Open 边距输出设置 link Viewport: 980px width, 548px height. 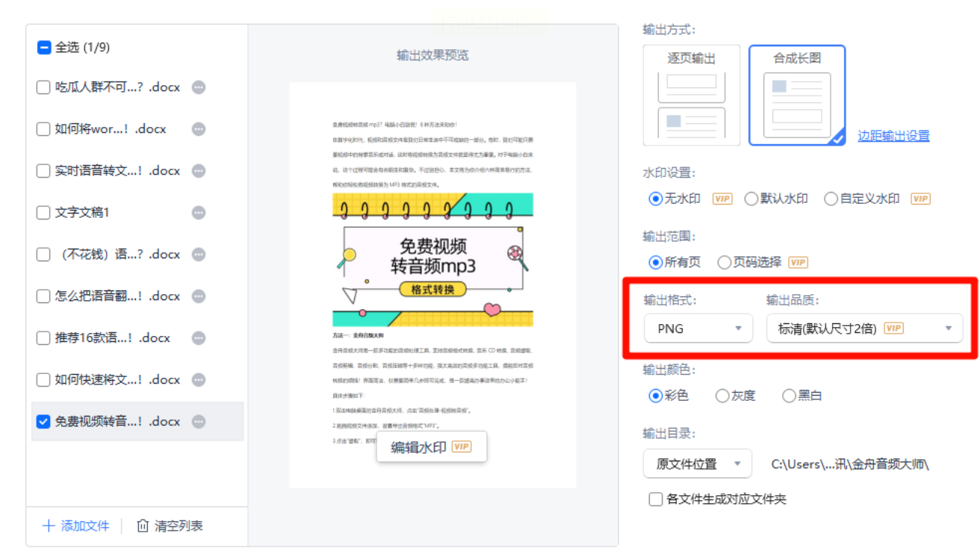(x=893, y=136)
